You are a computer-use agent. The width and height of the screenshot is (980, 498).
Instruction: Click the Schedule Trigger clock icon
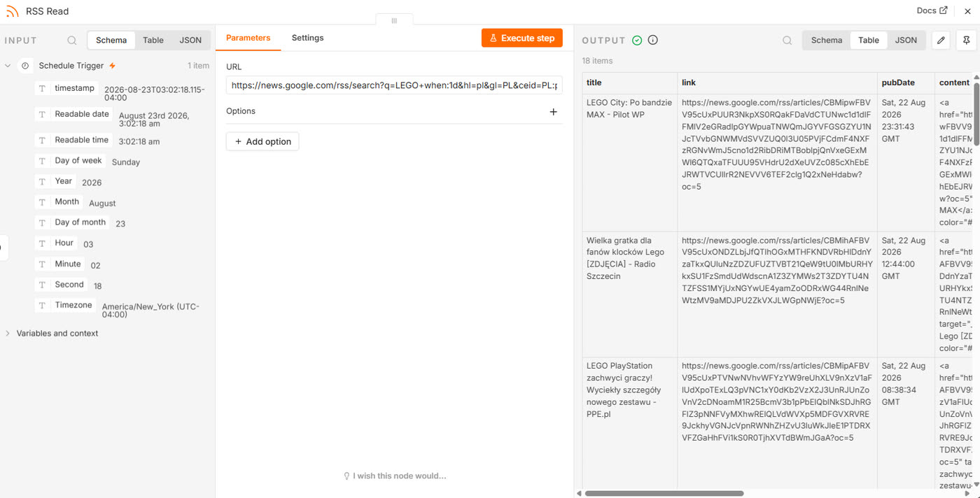tap(25, 66)
